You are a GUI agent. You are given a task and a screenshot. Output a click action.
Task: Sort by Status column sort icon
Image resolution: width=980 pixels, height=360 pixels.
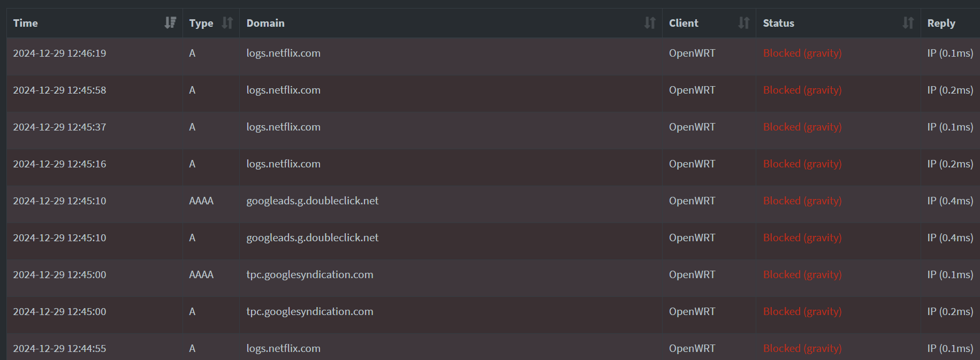pos(908,22)
